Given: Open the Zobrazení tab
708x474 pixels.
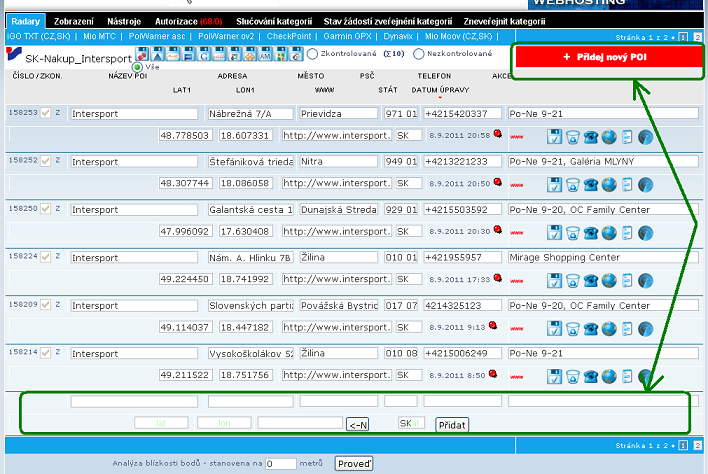Looking at the screenshot, I should 75,21.
